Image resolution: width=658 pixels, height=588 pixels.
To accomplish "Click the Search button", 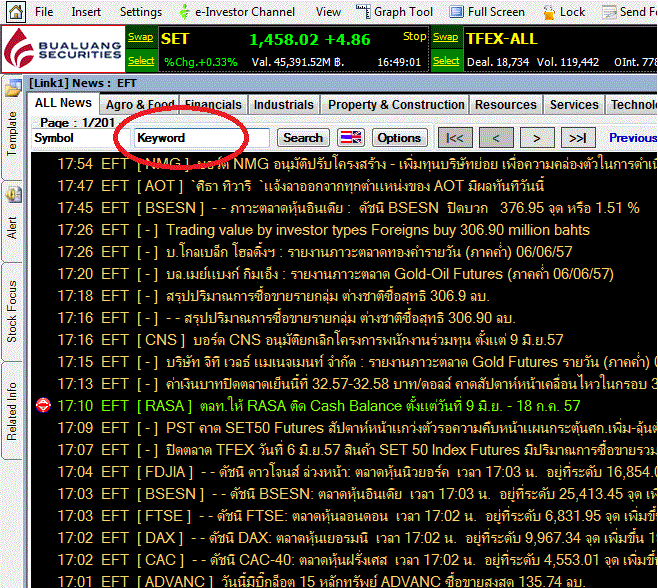I will pos(303,138).
